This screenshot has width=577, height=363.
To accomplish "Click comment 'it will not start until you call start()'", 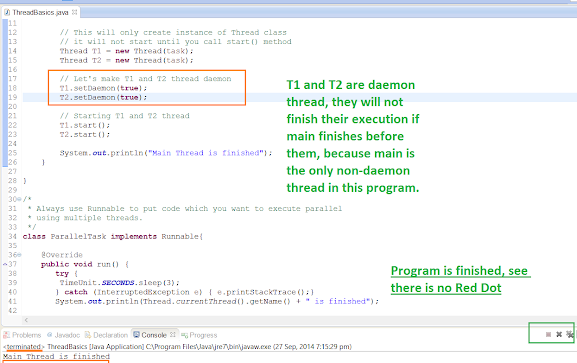I will 176,42.
